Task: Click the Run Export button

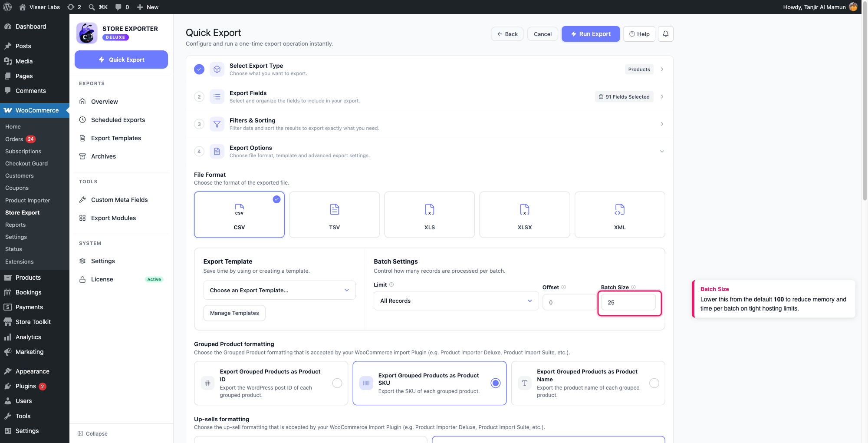Action: [x=591, y=34]
